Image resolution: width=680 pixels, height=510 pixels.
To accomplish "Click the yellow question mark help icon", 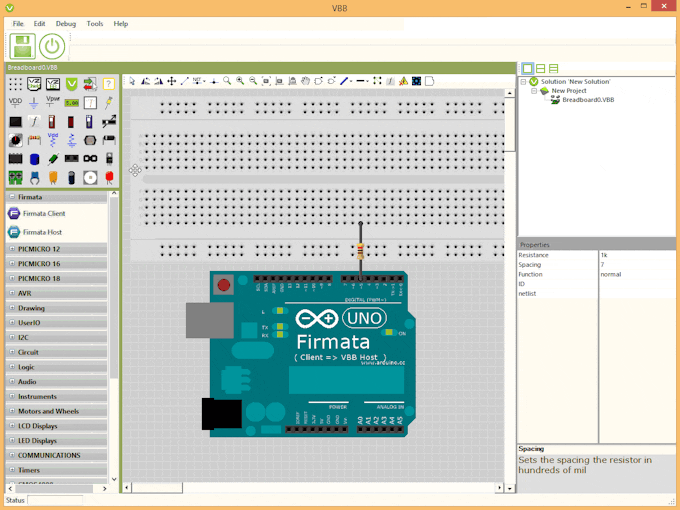I will click(x=109, y=84).
